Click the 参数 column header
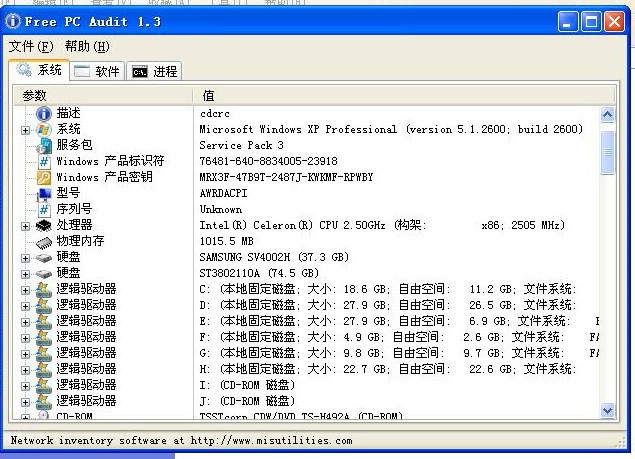Screen dimensions: 635x459 click(103, 96)
